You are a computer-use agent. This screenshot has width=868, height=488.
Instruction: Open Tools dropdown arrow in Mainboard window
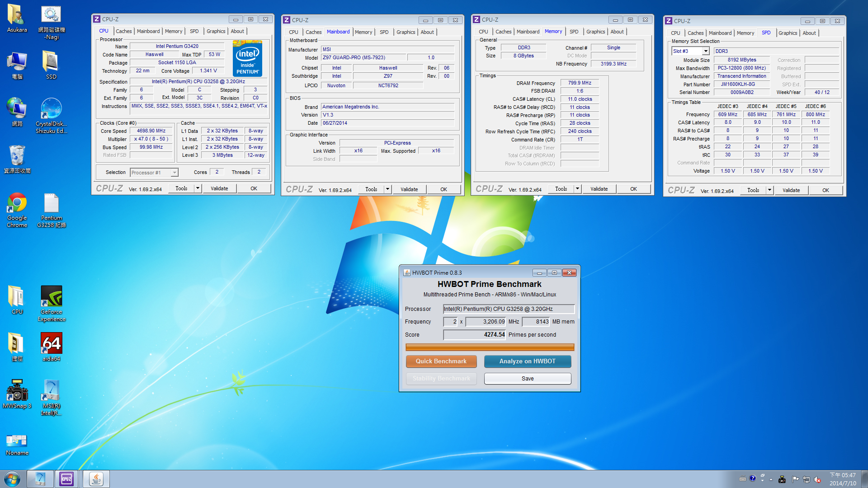click(x=387, y=189)
